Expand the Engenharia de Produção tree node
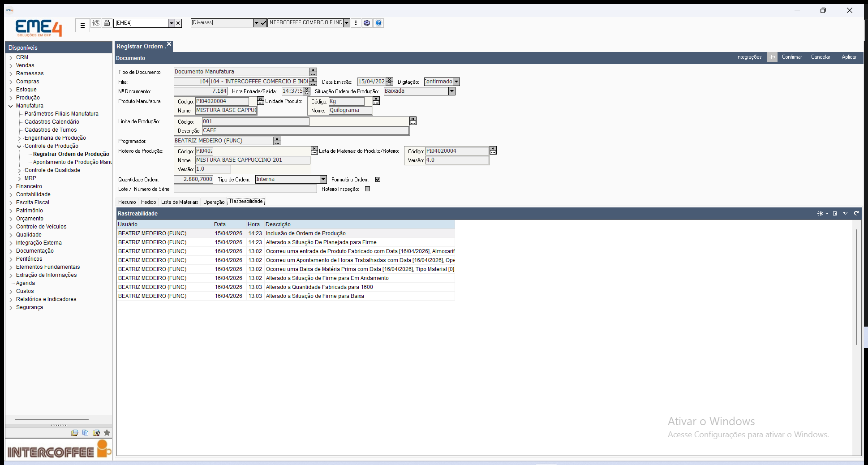The height and width of the screenshot is (465, 868). click(20, 138)
